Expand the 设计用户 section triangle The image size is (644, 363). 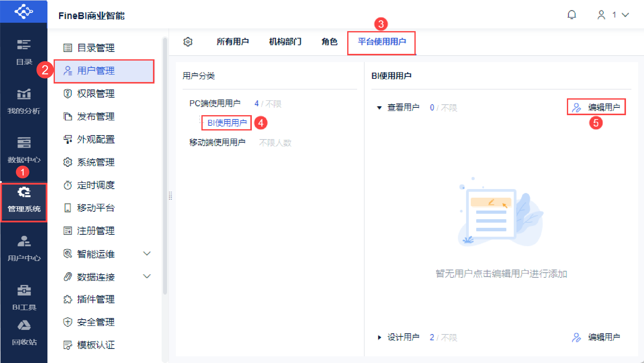point(379,337)
